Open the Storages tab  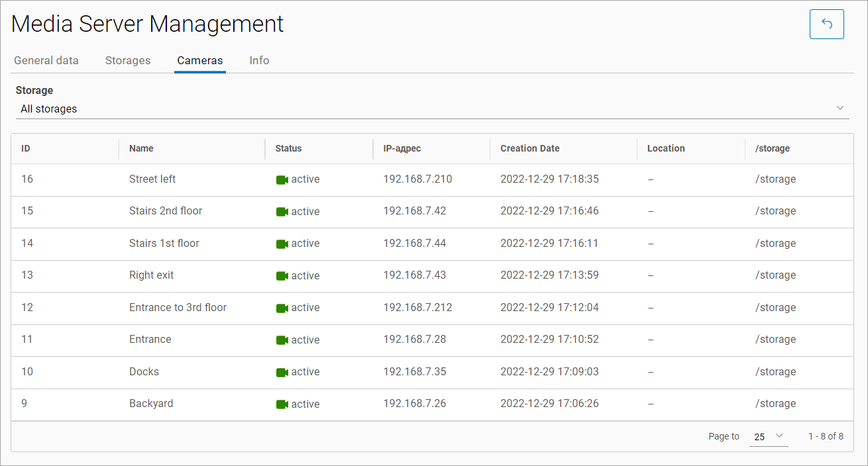click(128, 60)
